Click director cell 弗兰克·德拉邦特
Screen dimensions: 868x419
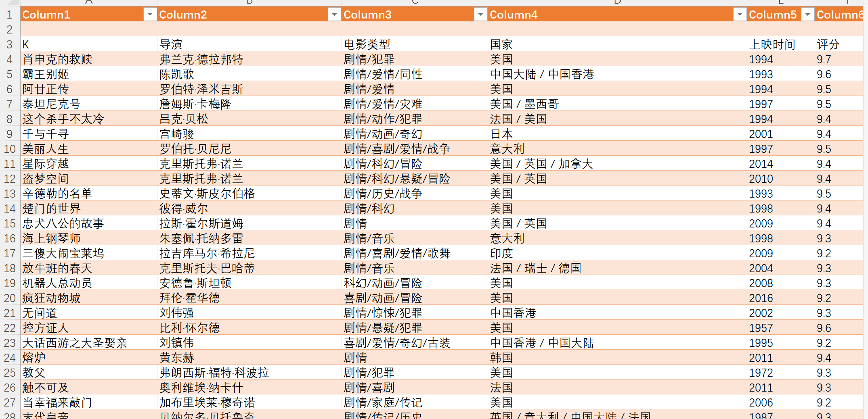click(x=249, y=59)
